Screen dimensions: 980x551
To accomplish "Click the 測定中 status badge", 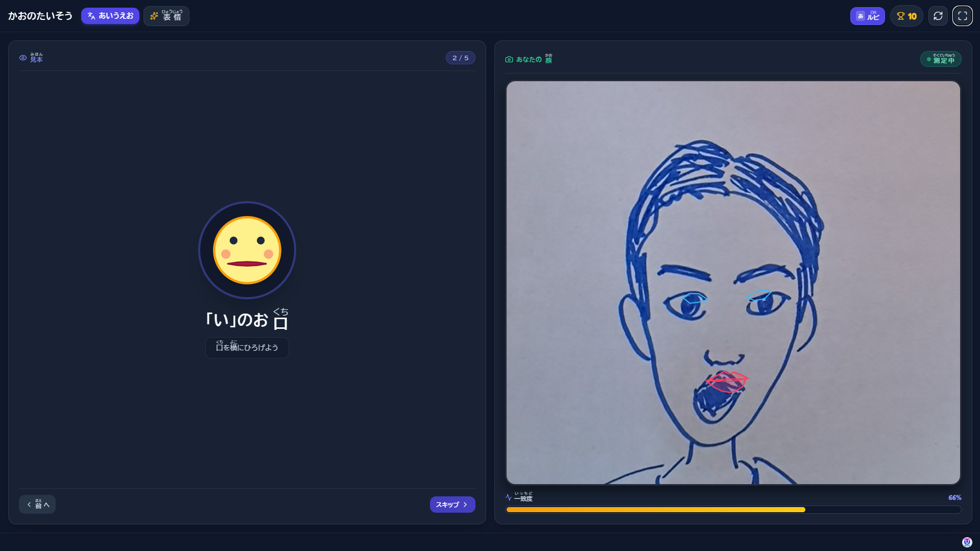I will (x=941, y=59).
